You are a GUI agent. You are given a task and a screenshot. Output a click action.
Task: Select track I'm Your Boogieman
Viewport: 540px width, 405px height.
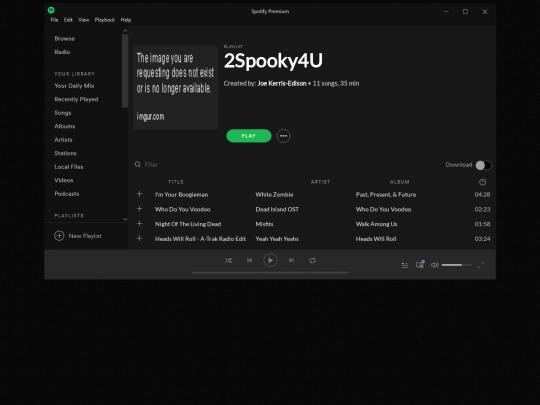point(181,195)
